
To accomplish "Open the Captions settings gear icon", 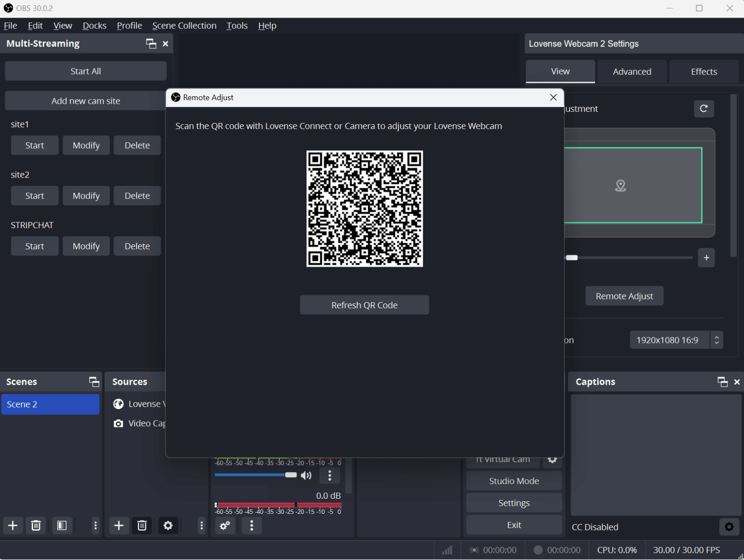I will click(x=729, y=527).
